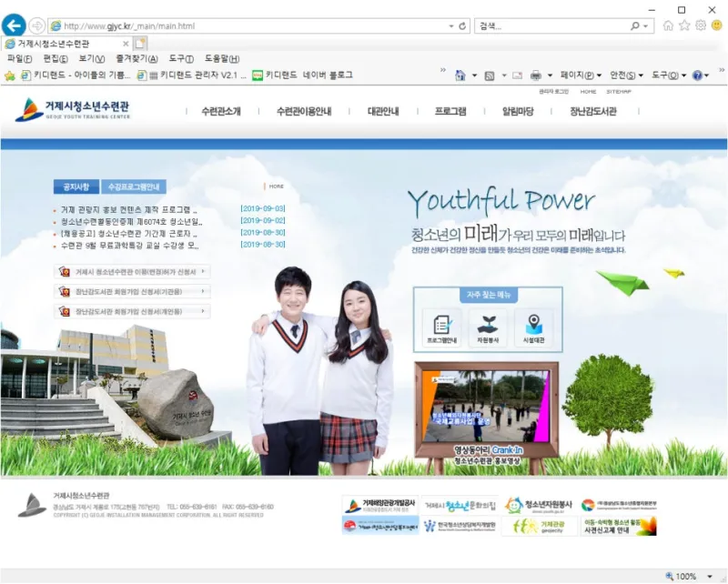Switch to the 수강프로그램안내 tab
The image size is (728, 584).
[134, 186]
